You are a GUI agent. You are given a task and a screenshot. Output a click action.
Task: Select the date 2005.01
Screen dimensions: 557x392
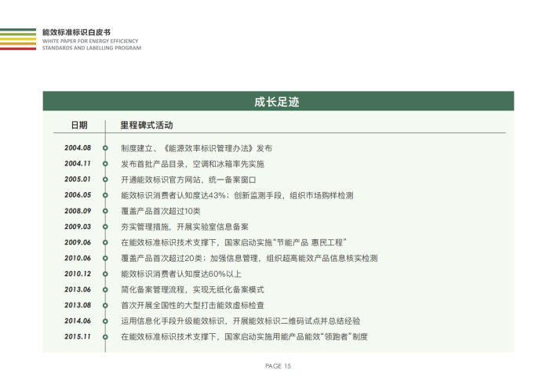coord(78,180)
